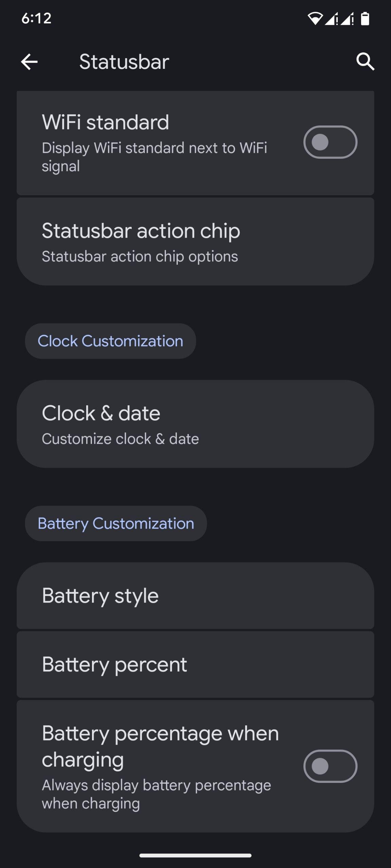Tap the first cellular signal icon
The width and height of the screenshot is (391, 868).
tap(331, 19)
